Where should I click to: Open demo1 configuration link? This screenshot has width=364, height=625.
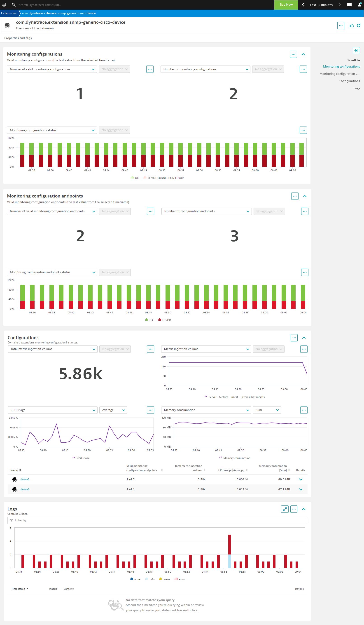(25, 479)
